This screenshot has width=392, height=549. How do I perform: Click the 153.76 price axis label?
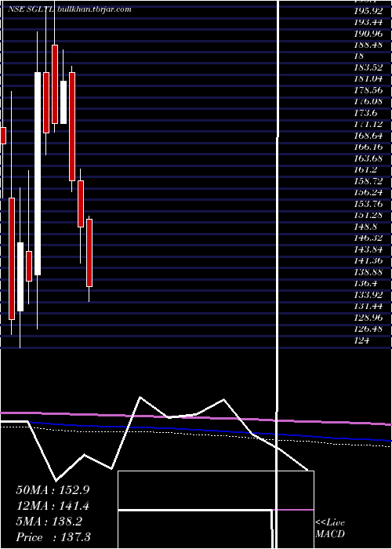[x=368, y=204]
